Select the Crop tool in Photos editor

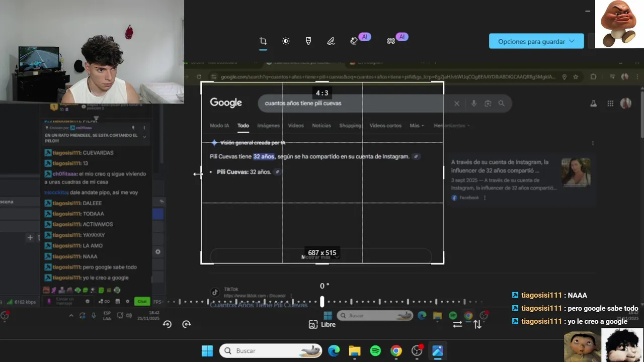click(263, 41)
